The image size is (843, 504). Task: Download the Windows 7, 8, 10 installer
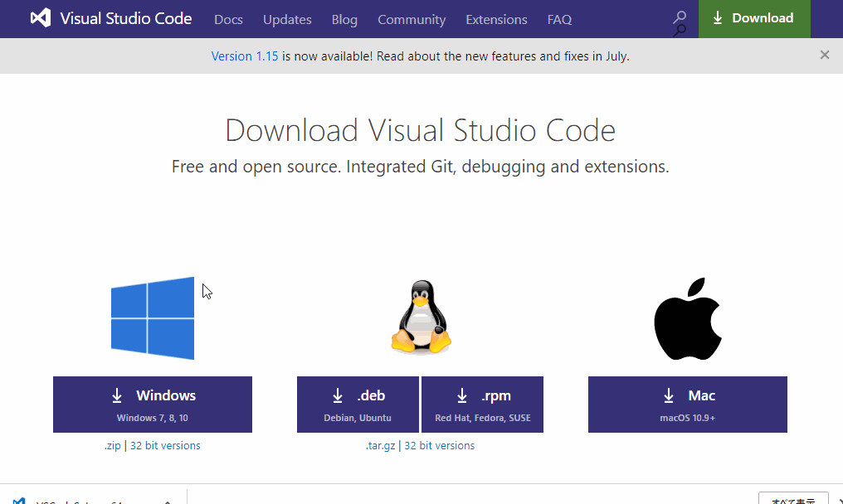153,405
